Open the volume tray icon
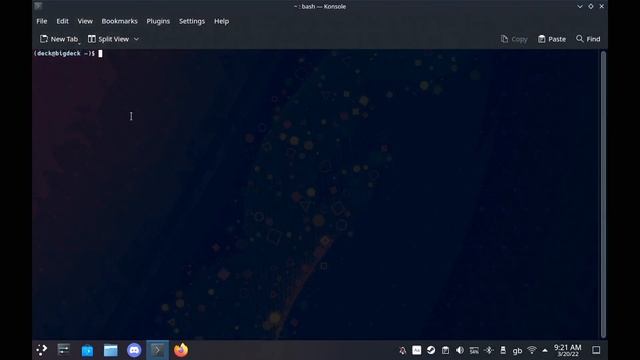Viewport: 640px width, 360px height. (460, 350)
